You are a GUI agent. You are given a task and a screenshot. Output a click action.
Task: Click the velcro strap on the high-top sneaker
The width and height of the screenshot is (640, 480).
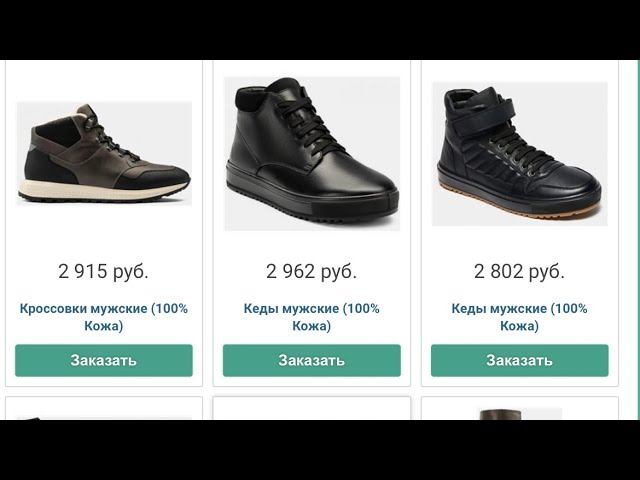pyautogui.click(x=485, y=118)
